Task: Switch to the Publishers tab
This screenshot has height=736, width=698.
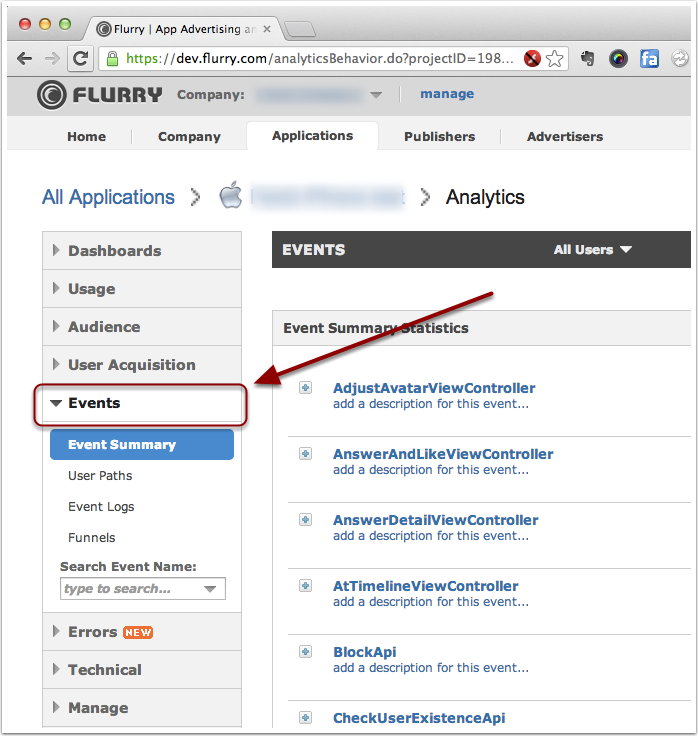Action: pos(439,137)
